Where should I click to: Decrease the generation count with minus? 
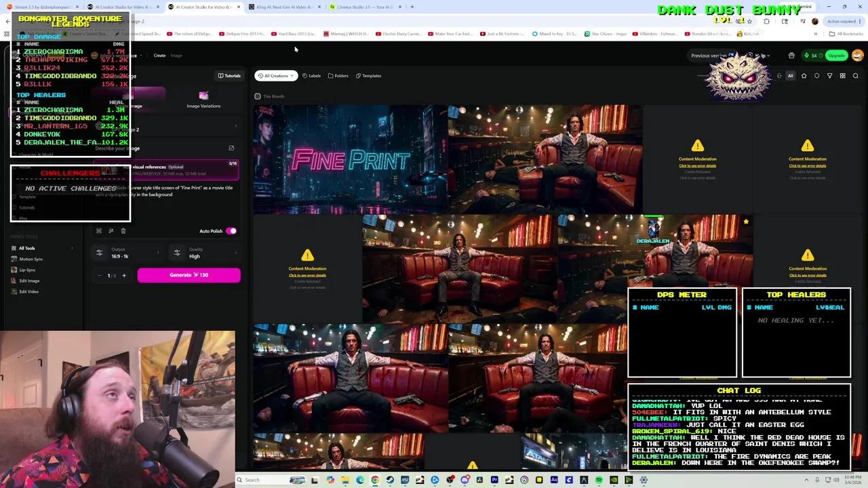[x=99, y=275]
